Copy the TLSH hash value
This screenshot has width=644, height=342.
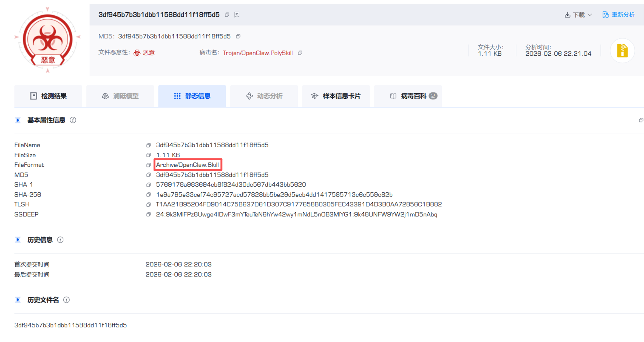[x=148, y=204]
